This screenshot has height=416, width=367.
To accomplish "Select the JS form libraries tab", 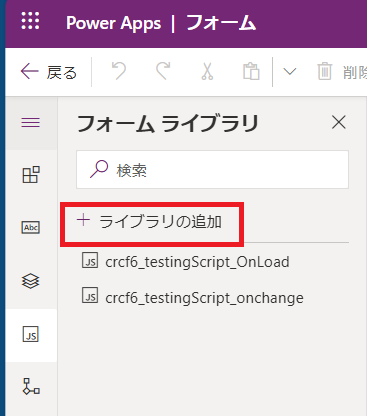I will click(31, 335).
